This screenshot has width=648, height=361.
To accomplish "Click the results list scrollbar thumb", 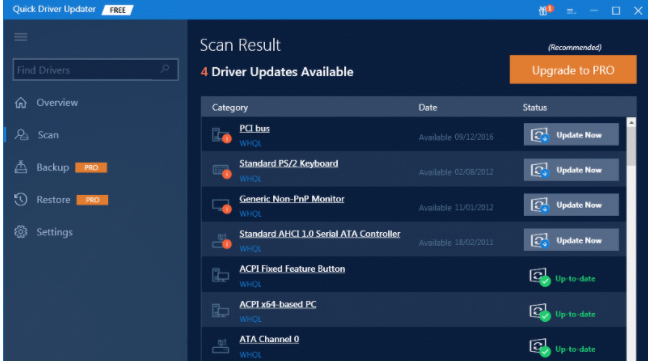I will coord(631,147).
